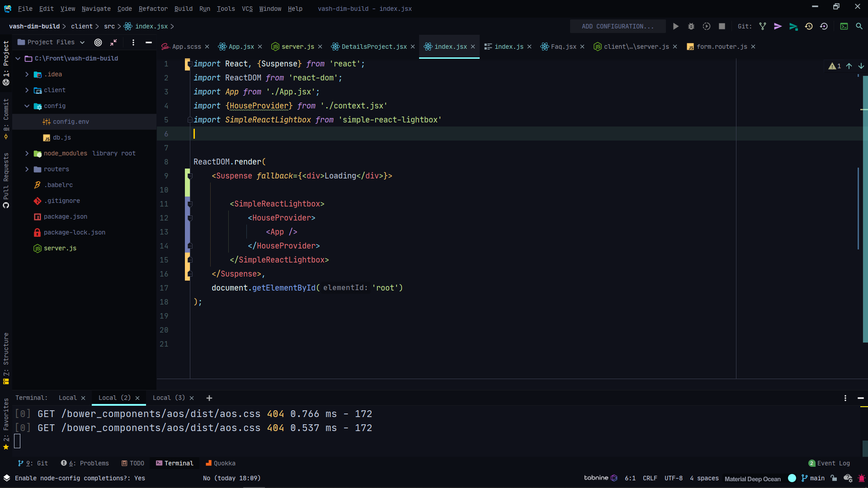Click the Search Everywhere magnifier icon

[859, 26]
